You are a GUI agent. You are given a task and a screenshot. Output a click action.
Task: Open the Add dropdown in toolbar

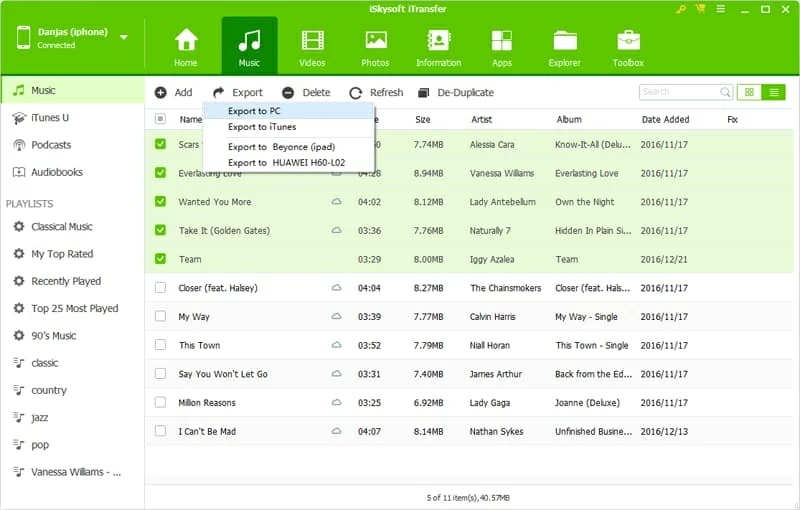173,92
